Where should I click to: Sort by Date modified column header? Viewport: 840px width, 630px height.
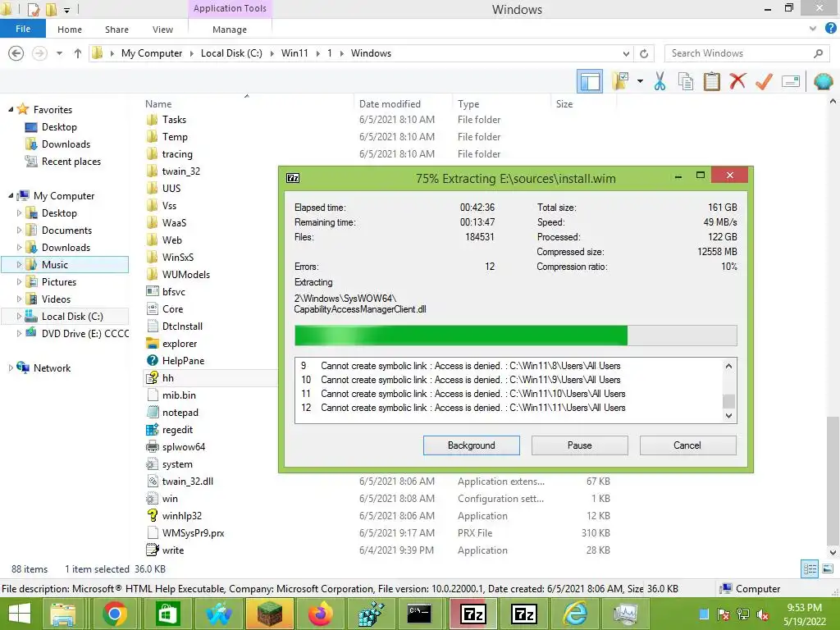pos(390,104)
